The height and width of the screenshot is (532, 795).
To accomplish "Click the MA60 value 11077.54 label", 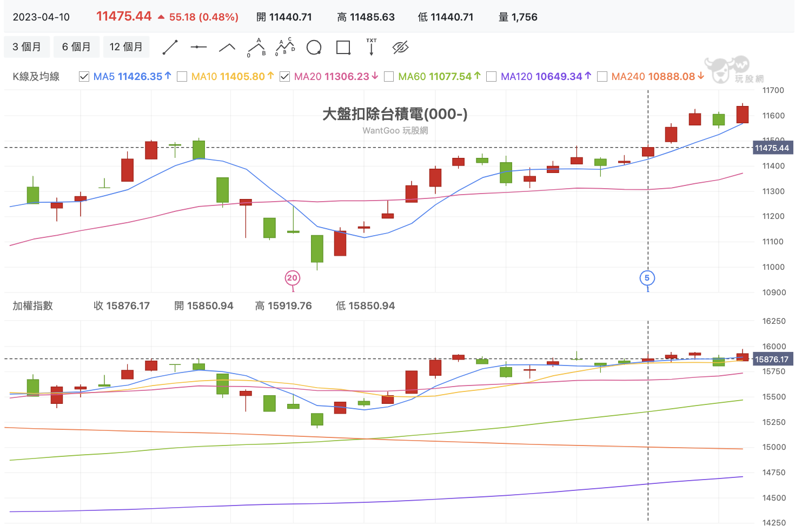I will (x=439, y=77).
